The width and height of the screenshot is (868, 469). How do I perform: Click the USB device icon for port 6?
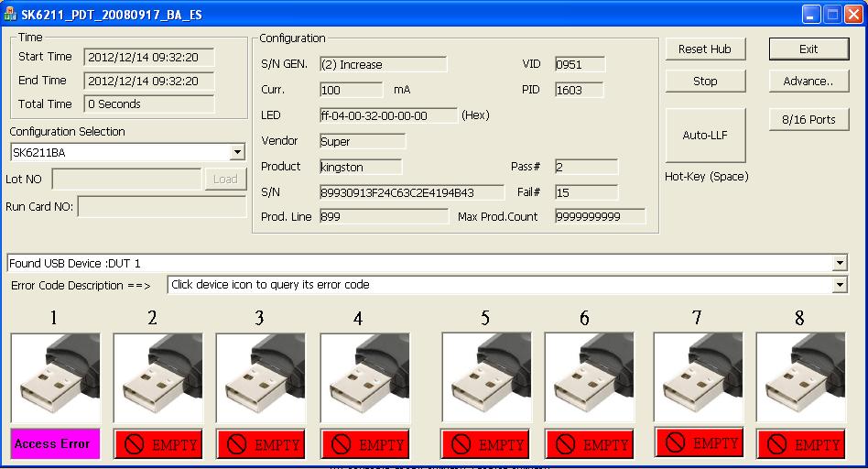(589, 377)
